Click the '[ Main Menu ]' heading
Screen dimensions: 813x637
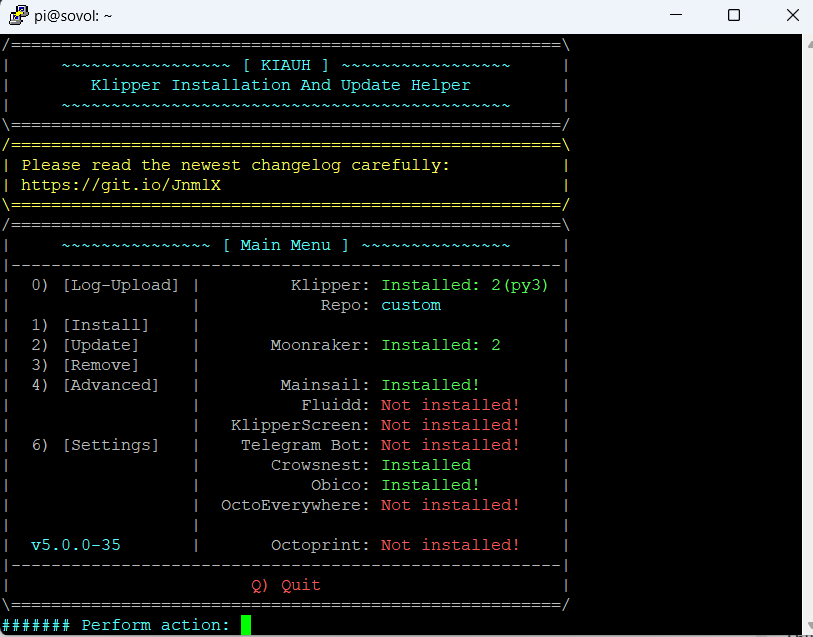(x=286, y=245)
